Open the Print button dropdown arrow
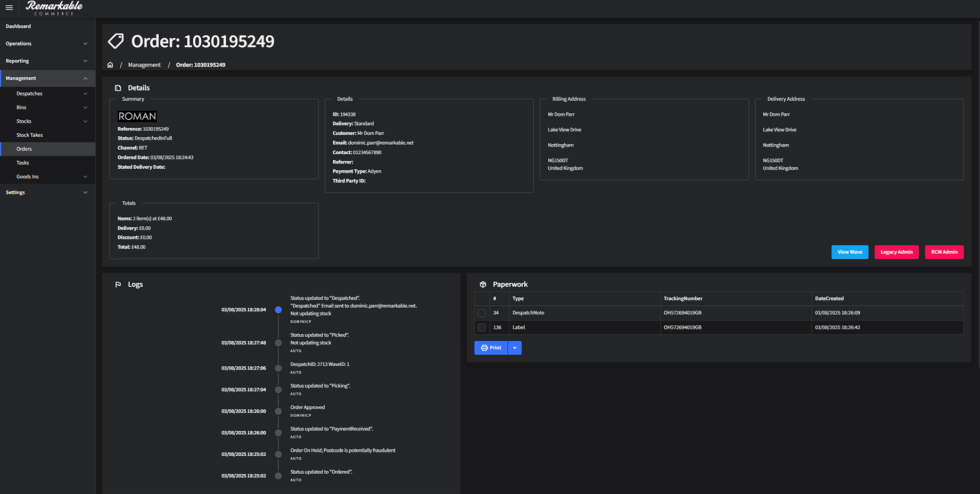The image size is (980, 494). pos(514,348)
